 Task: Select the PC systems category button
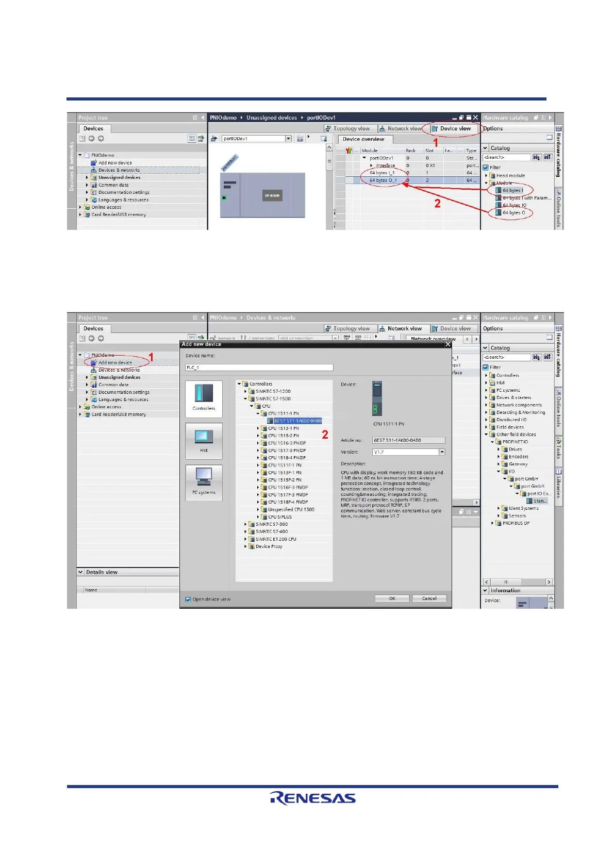pyautogui.click(x=204, y=482)
